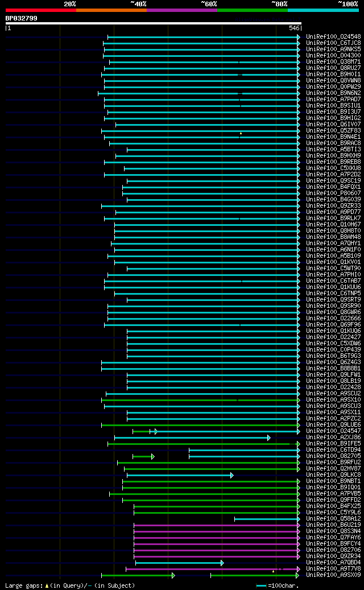Select label UniRef100_B9HIG2

pos(333,118)
